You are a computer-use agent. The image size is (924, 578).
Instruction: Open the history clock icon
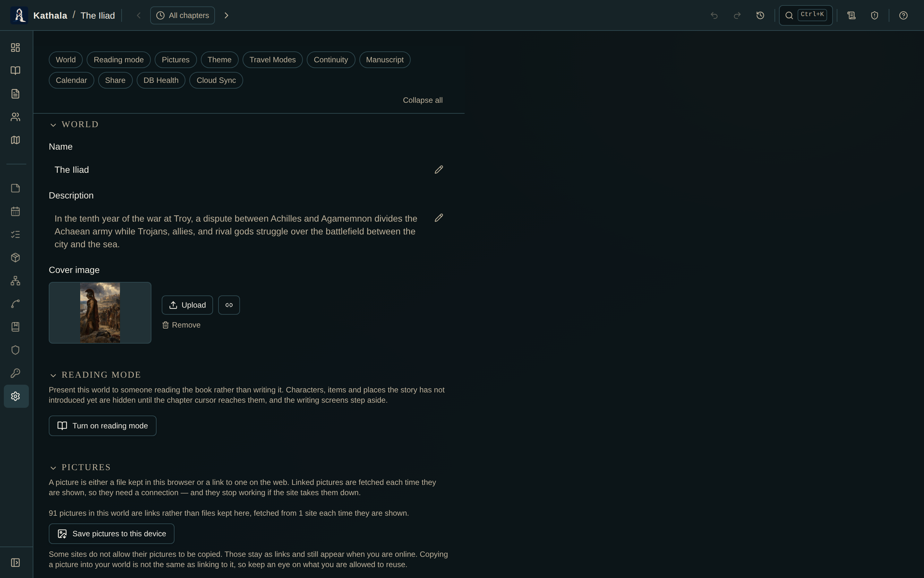760,15
